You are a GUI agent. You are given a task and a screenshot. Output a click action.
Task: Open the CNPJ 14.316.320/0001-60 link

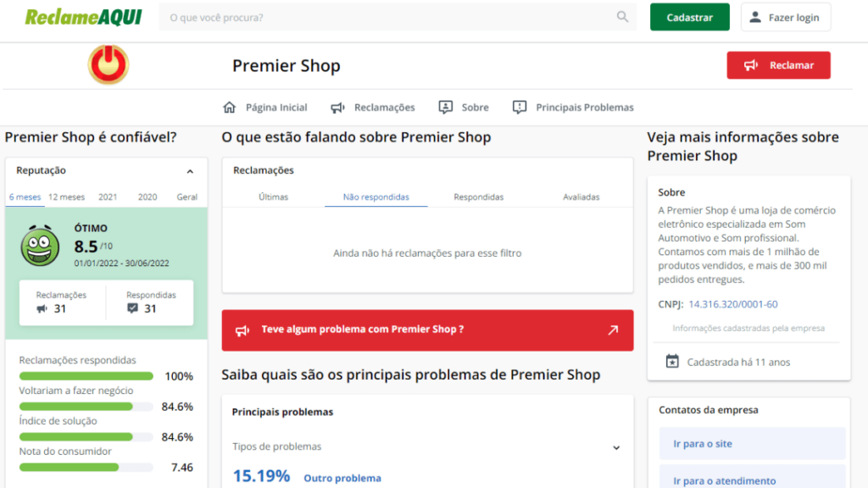point(732,305)
